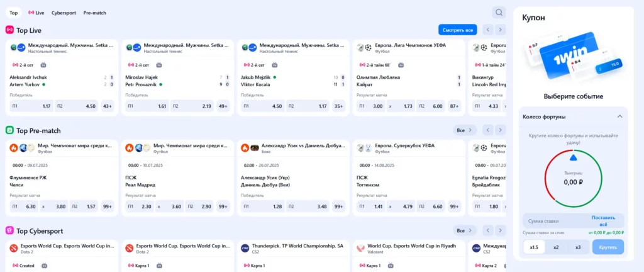644x272 pixels.
Task: Click the Сумма ставки input field
Action: [x=553, y=221]
